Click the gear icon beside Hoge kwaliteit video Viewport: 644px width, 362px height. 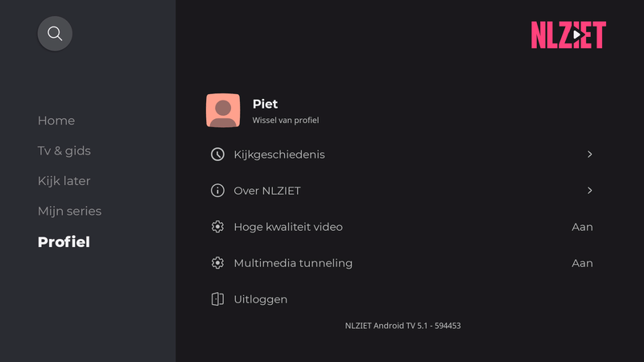(217, 227)
